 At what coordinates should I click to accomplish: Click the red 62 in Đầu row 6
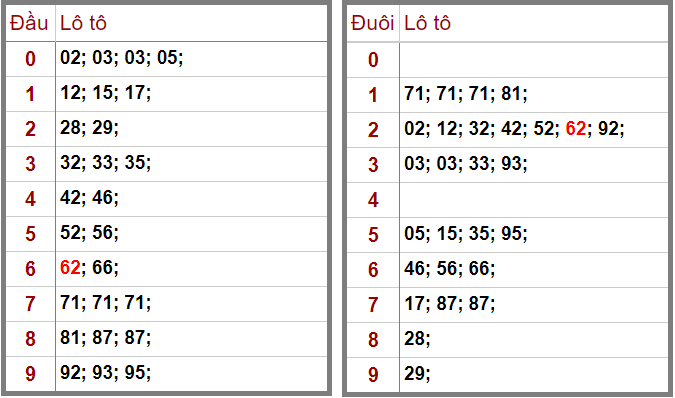click(x=70, y=268)
